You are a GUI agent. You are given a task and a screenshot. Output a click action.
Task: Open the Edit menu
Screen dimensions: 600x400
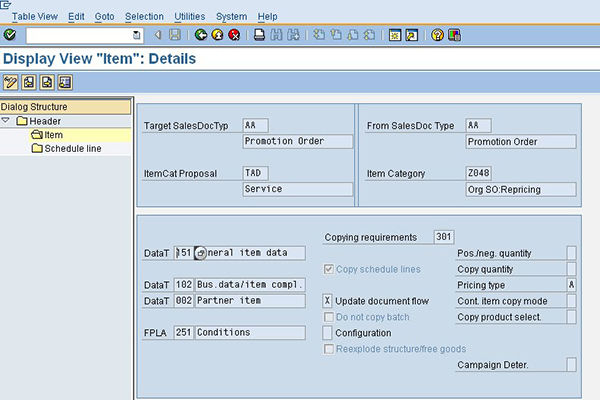click(x=76, y=16)
